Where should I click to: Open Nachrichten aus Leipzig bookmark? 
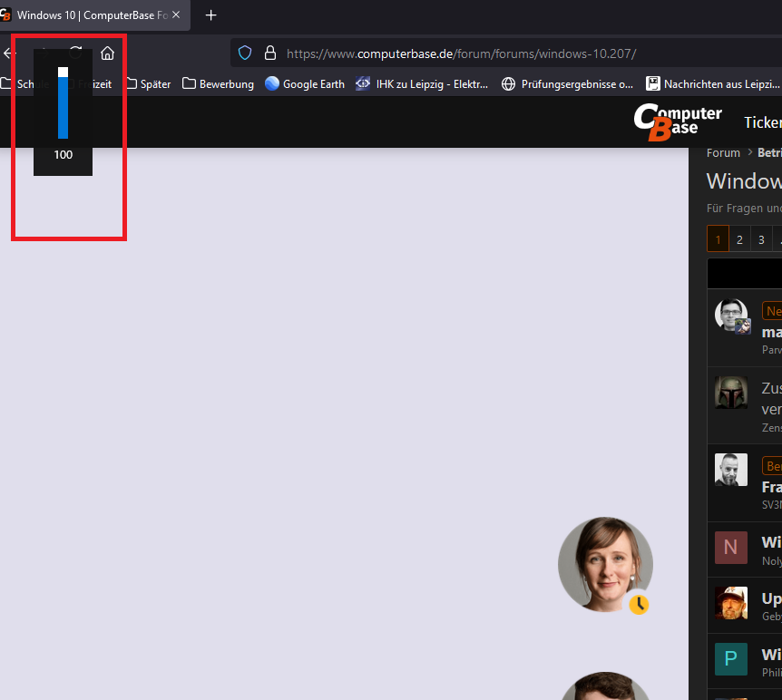click(713, 83)
